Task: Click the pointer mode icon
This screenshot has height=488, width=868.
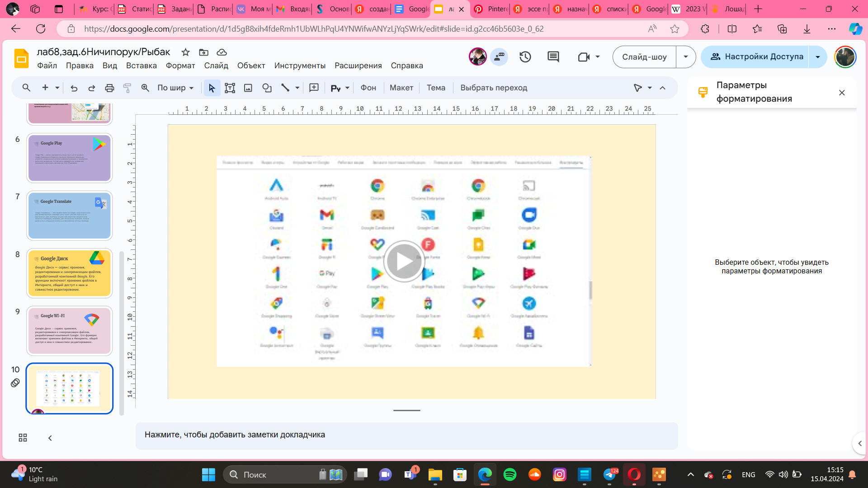Action: tap(637, 88)
